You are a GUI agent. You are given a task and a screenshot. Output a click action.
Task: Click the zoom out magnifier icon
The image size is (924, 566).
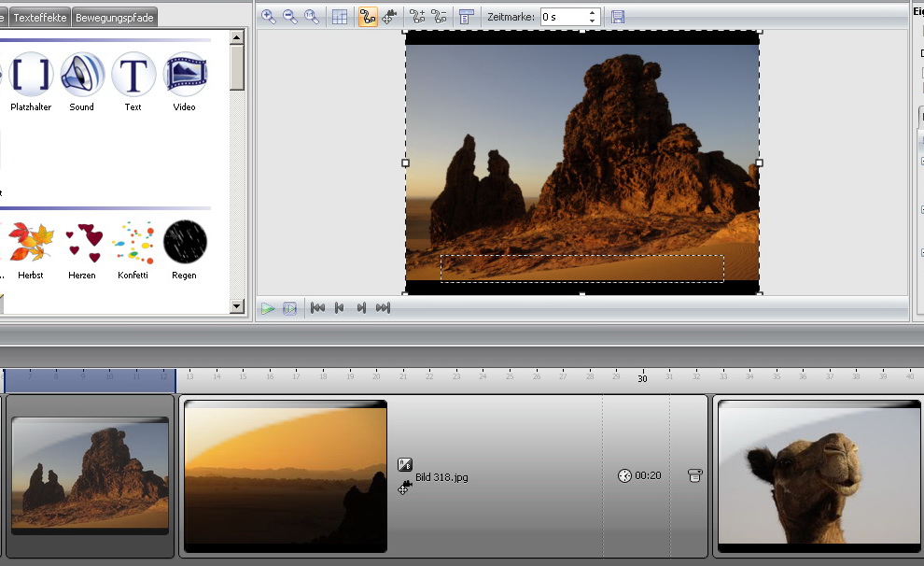(x=290, y=17)
